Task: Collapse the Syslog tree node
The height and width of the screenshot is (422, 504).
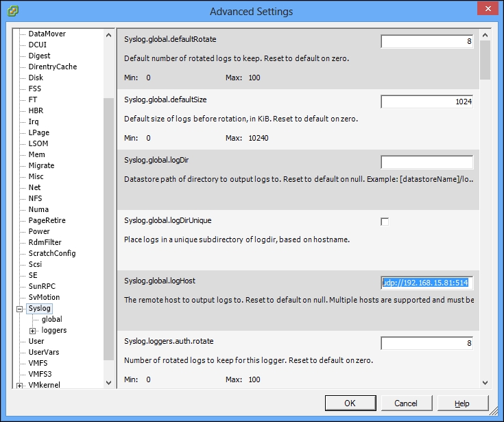Action: click(20, 309)
